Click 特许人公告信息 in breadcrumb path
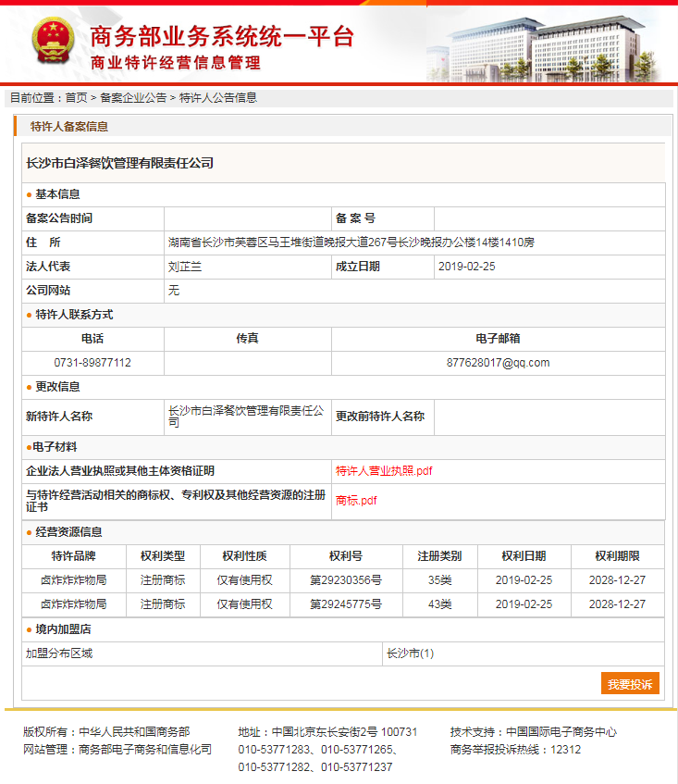The height and width of the screenshot is (784, 678). point(217,97)
